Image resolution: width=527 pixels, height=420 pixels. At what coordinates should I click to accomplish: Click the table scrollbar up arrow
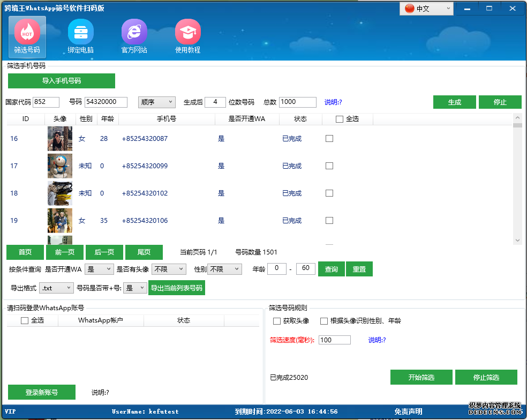coord(517,118)
